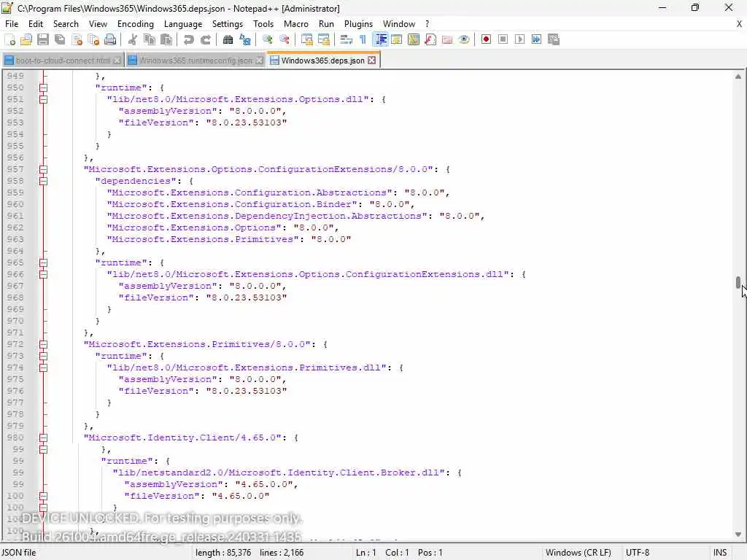Toggle monitoring eye icon in toolbar
747x560 pixels.
[x=463, y=39]
